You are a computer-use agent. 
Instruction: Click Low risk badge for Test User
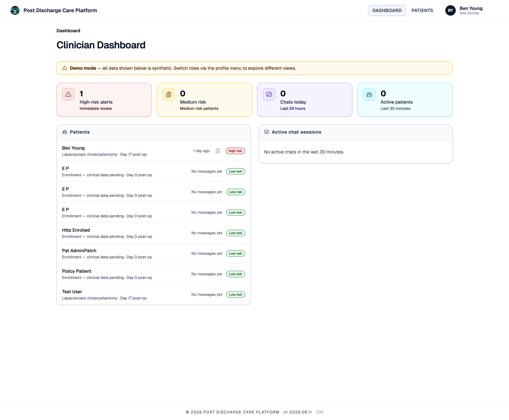[235, 295]
